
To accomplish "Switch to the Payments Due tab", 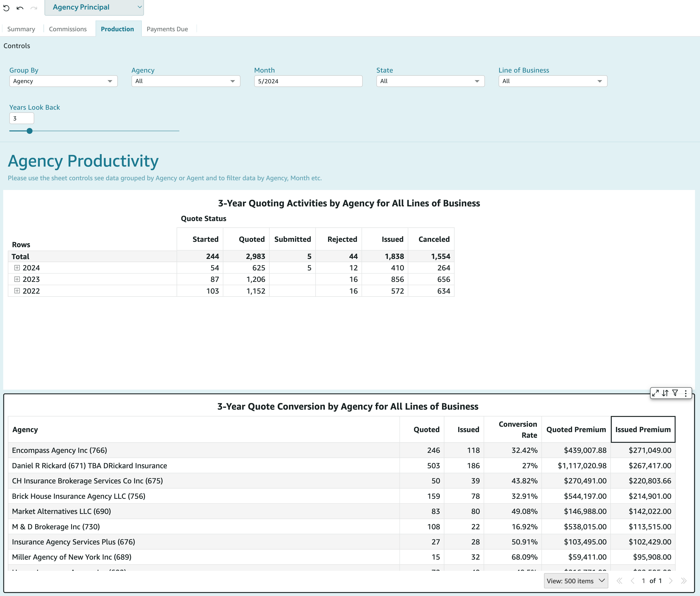I will (167, 29).
